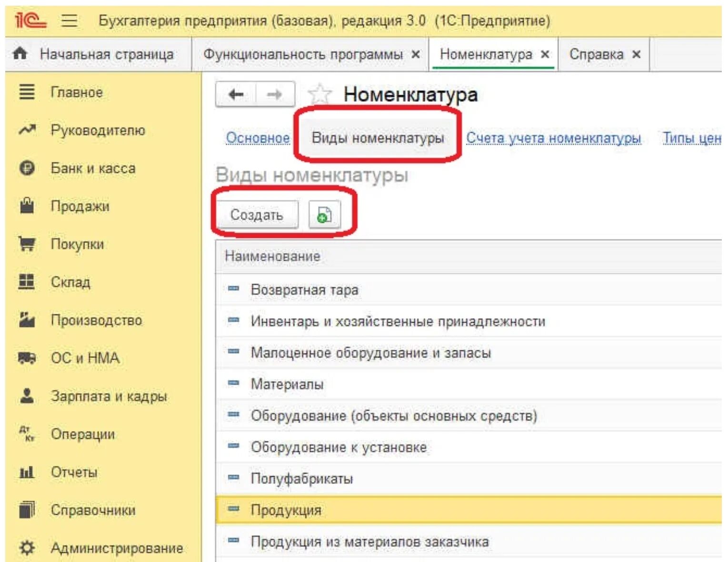The width and height of the screenshot is (728, 562).
Task: Select the Материалы row
Action: (469, 384)
